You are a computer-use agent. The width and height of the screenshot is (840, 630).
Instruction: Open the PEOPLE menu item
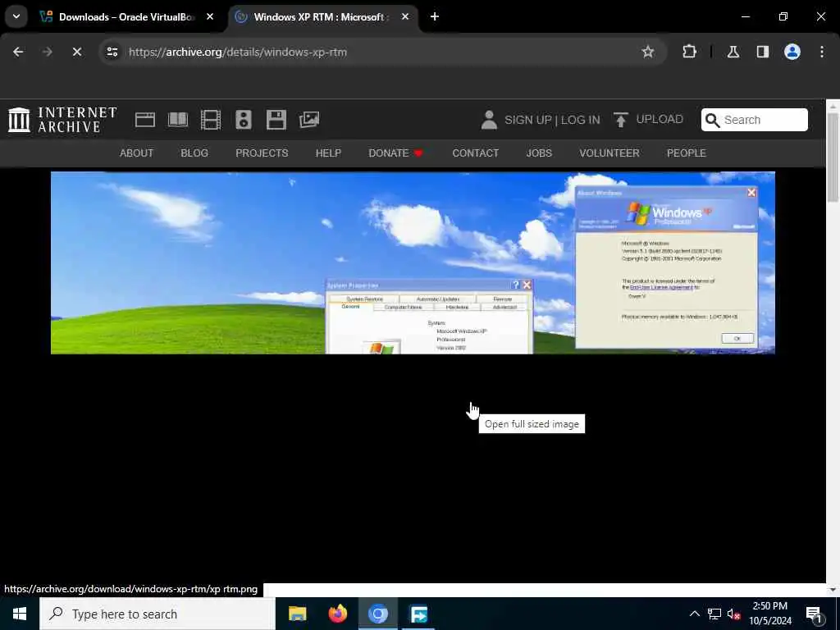coord(687,153)
